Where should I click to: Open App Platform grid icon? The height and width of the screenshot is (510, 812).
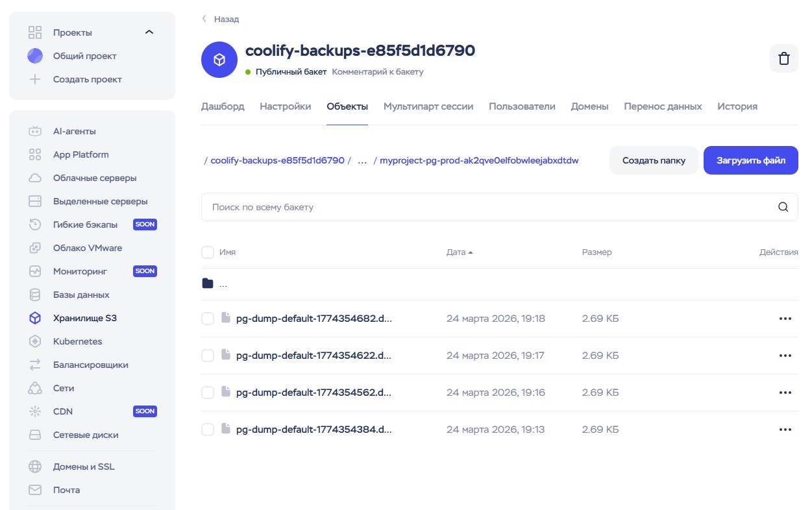(x=35, y=154)
